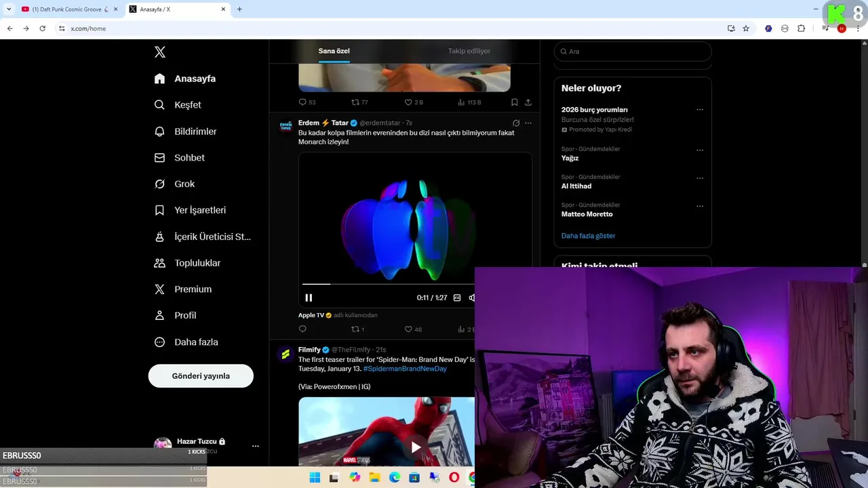Open Hazar Tuzcu account menu

pos(207,445)
